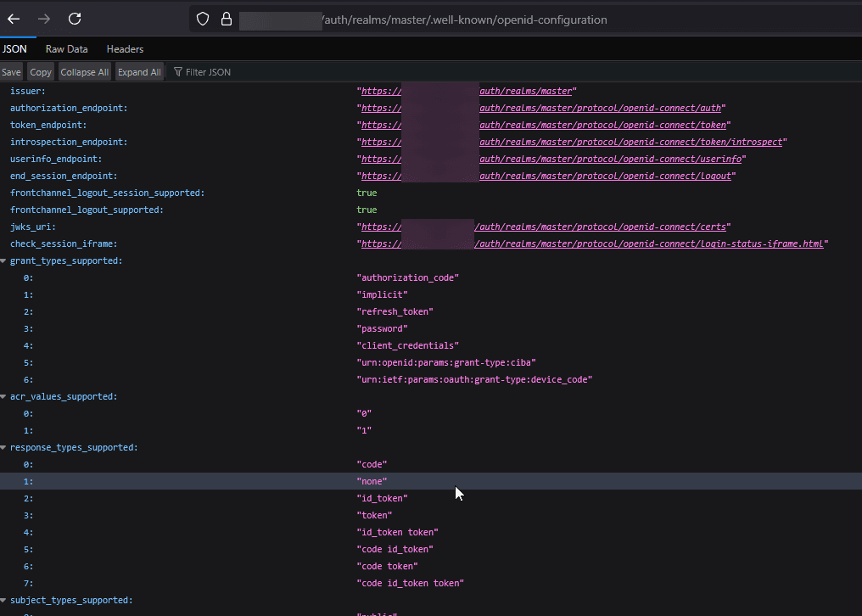Open the introspection_endpoint URL link
This screenshot has height=616, width=862.
click(572, 142)
